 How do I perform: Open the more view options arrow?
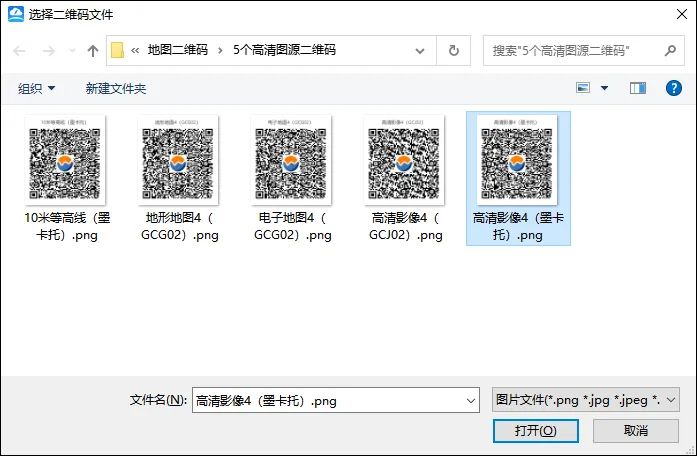605,88
